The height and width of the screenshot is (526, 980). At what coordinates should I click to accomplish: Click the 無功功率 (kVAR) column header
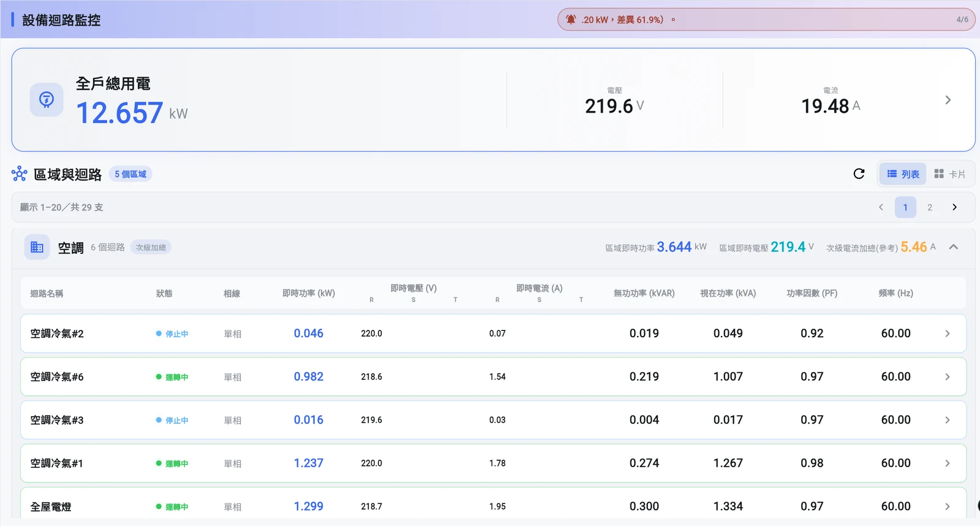click(644, 294)
